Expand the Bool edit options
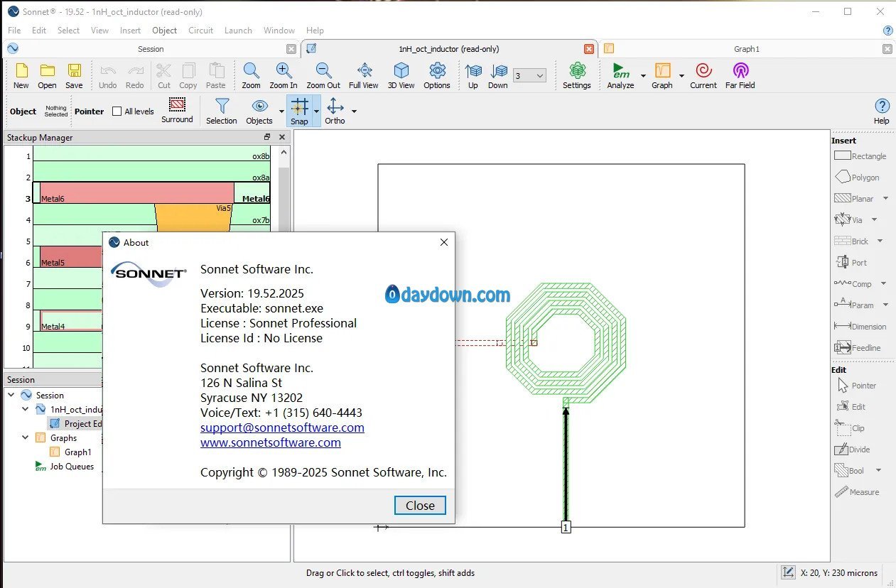This screenshot has width=896, height=588. [878, 471]
